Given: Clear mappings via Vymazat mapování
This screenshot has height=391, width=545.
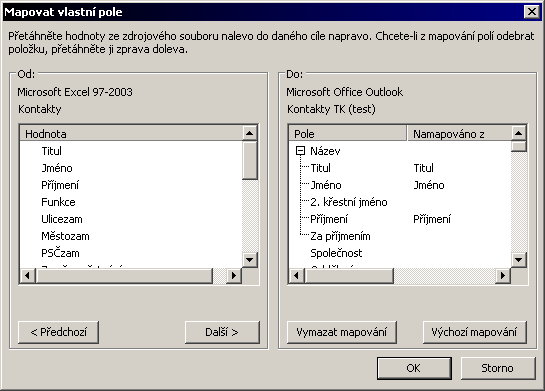Looking at the screenshot, I should (x=342, y=332).
